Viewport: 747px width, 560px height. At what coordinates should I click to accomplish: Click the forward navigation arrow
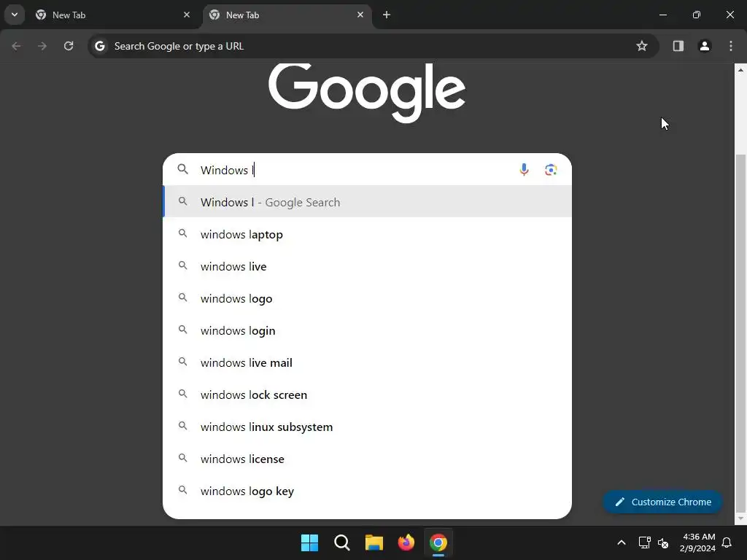pyautogui.click(x=42, y=46)
